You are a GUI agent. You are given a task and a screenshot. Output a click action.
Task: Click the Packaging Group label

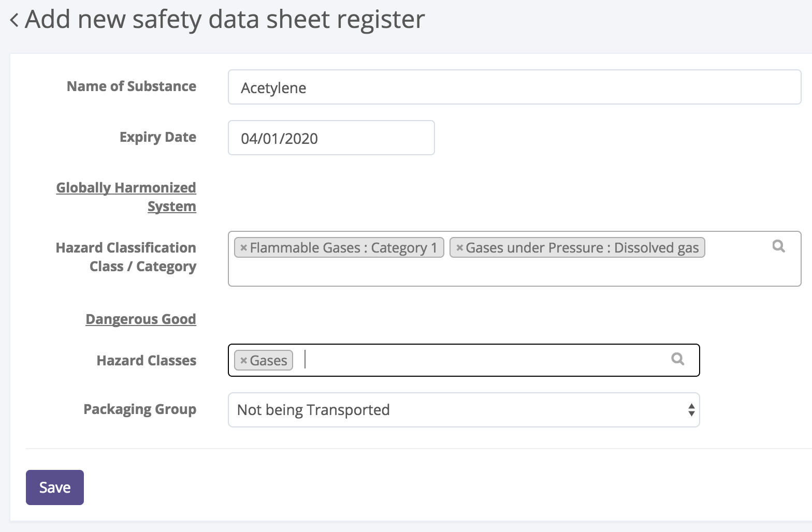pos(140,409)
